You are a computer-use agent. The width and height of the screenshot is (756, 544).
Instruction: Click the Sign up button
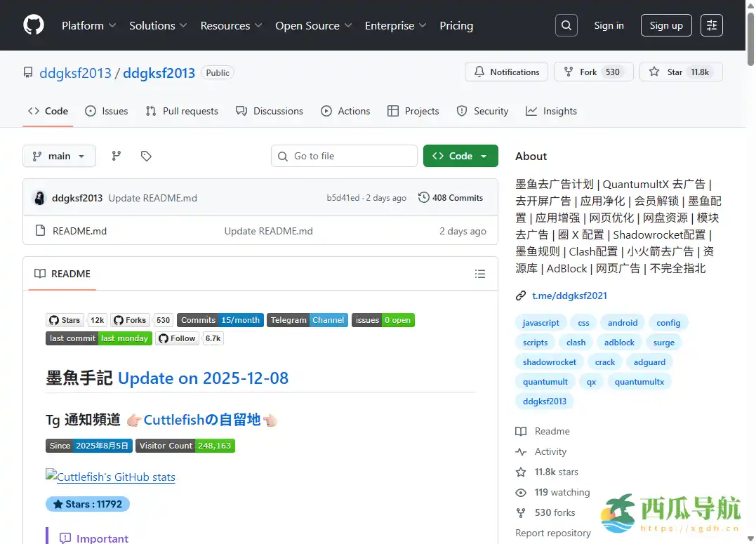[665, 25]
